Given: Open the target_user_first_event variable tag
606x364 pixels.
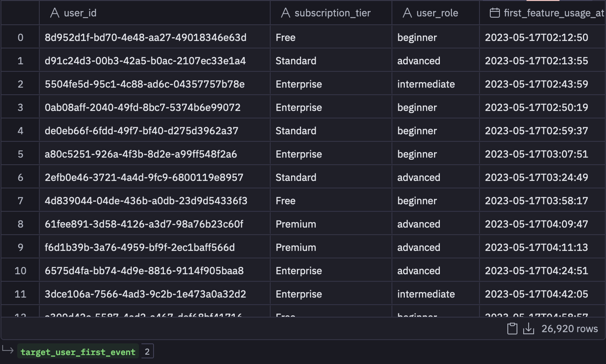Looking at the screenshot, I should 78,352.
